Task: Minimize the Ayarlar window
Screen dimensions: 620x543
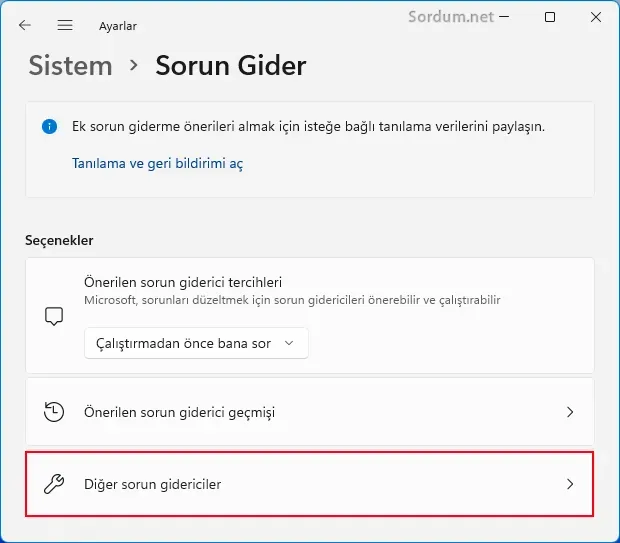Action: (x=504, y=17)
